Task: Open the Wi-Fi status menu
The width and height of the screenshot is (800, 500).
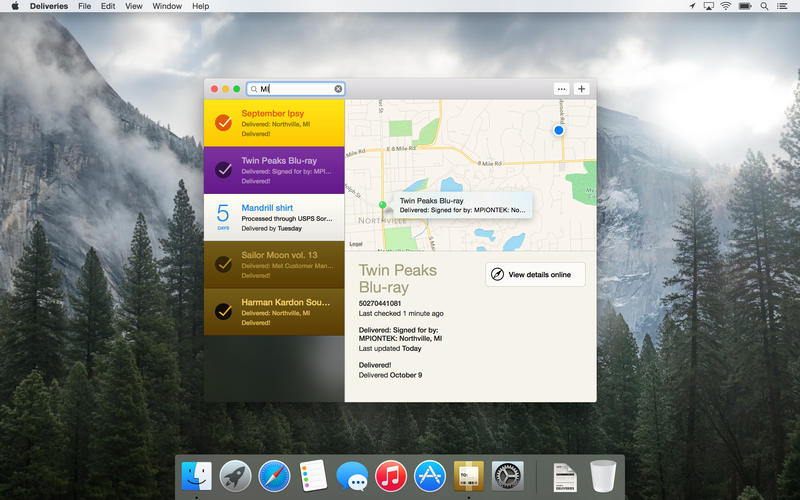Action: pyautogui.click(x=725, y=6)
